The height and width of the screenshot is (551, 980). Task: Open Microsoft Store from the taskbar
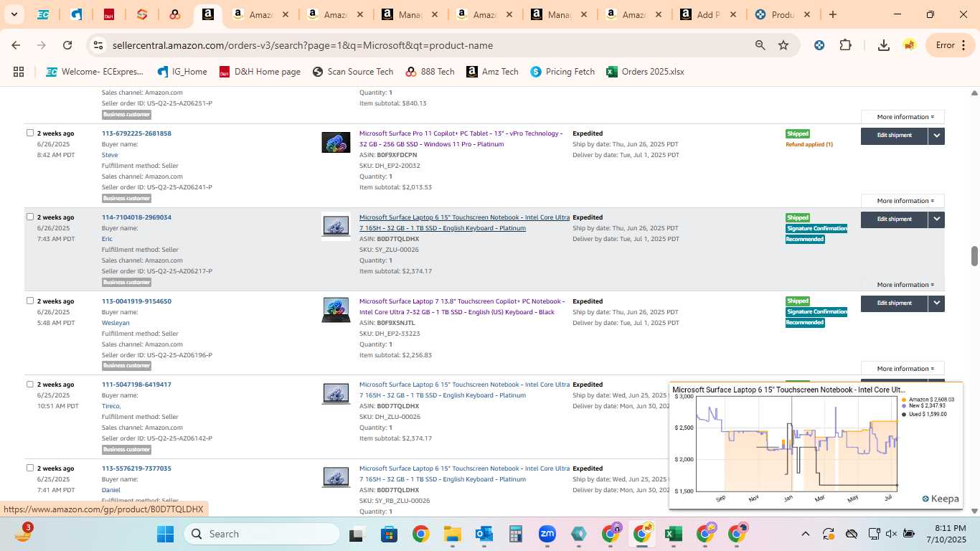click(x=389, y=534)
